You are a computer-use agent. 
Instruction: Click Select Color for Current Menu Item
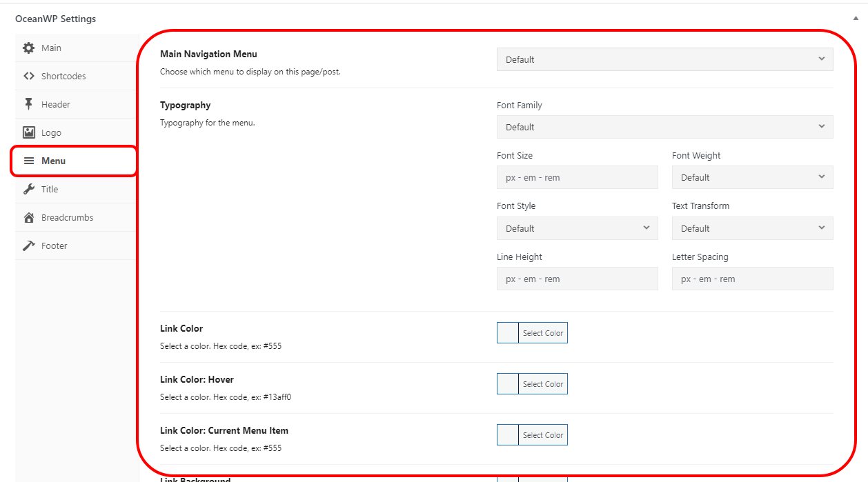point(543,435)
